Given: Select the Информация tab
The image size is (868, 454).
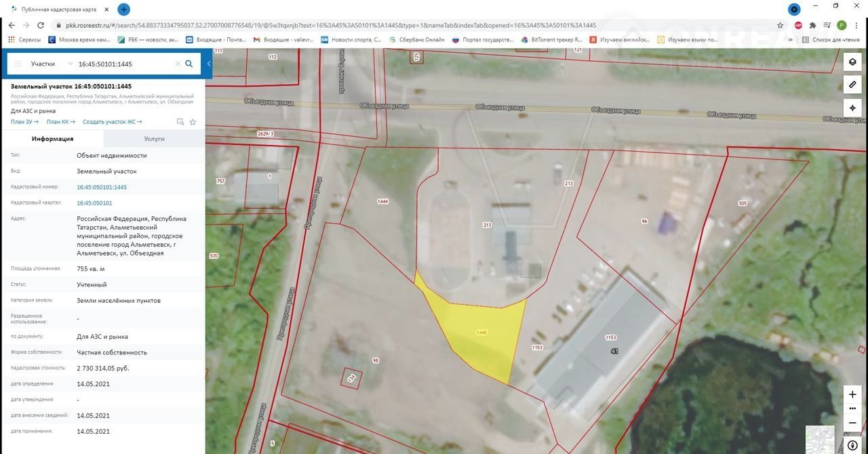Looking at the screenshot, I should click(x=52, y=139).
